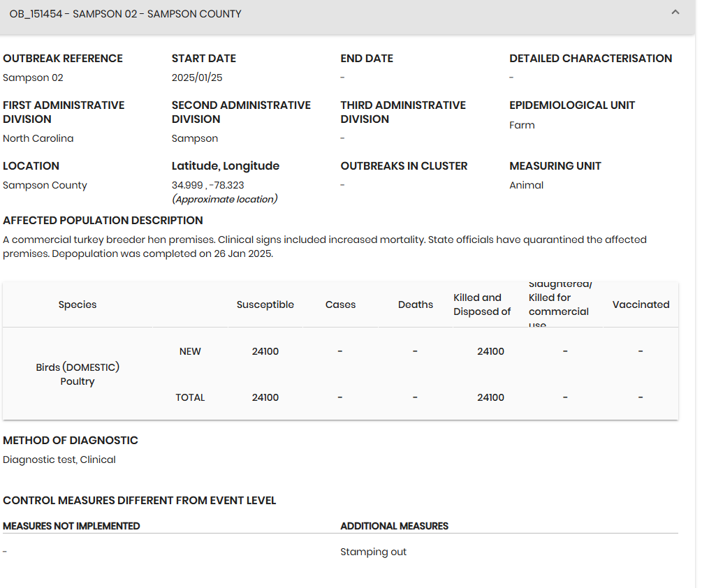Click the DETAILED CHARACTERISATION label
Screen dimensions: 709x588
[590, 58]
